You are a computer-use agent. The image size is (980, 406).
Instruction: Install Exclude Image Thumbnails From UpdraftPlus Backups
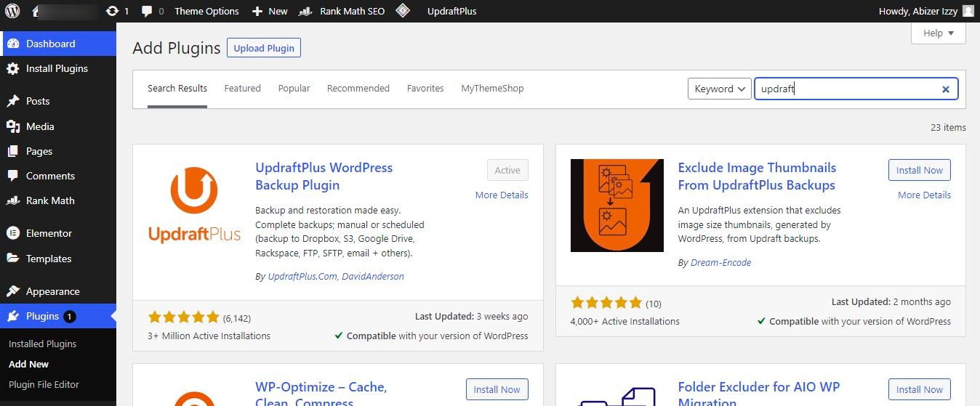click(x=920, y=171)
